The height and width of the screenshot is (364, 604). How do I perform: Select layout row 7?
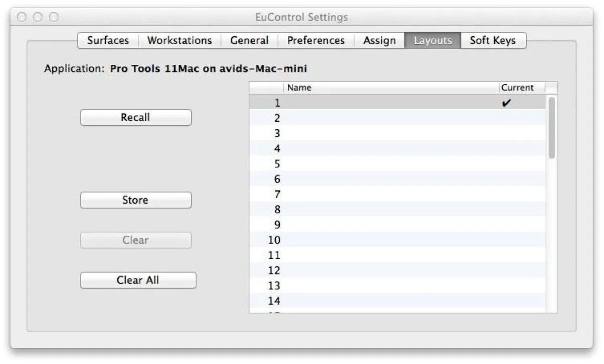(397, 194)
